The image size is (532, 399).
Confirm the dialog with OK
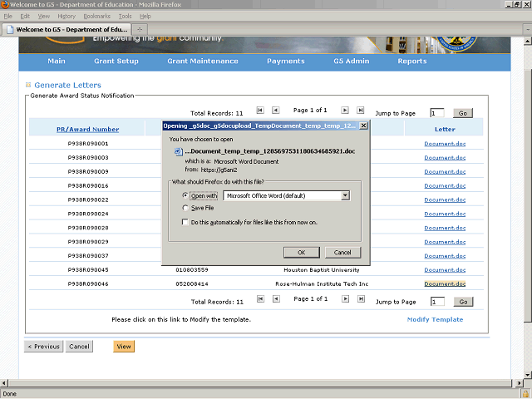[301, 253]
